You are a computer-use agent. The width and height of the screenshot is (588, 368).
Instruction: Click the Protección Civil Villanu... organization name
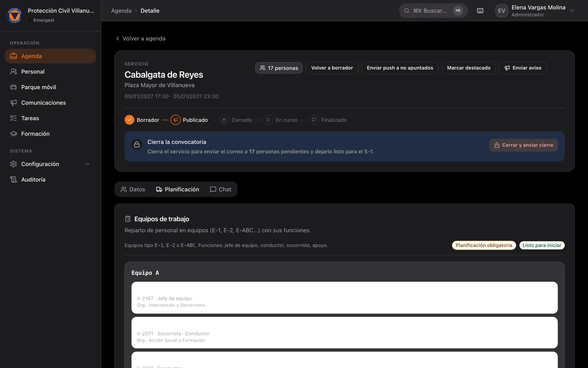click(x=61, y=11)
